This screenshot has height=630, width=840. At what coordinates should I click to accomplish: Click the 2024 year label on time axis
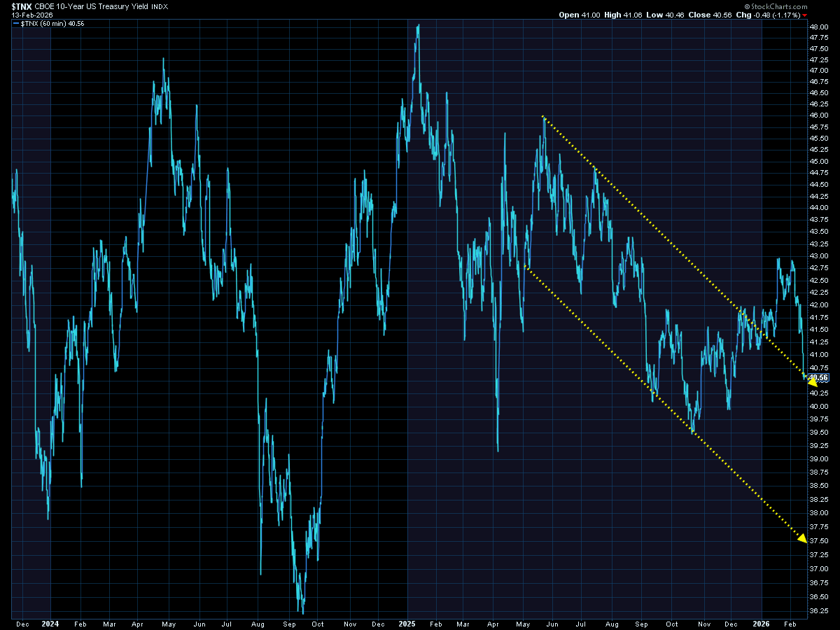coord(50,623)
